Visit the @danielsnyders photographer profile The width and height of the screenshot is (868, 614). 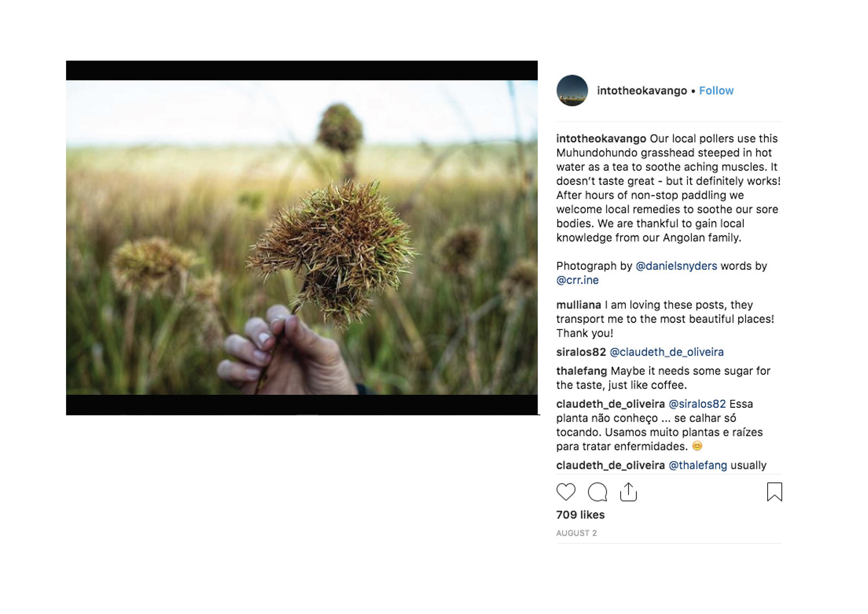pos(676,266)
